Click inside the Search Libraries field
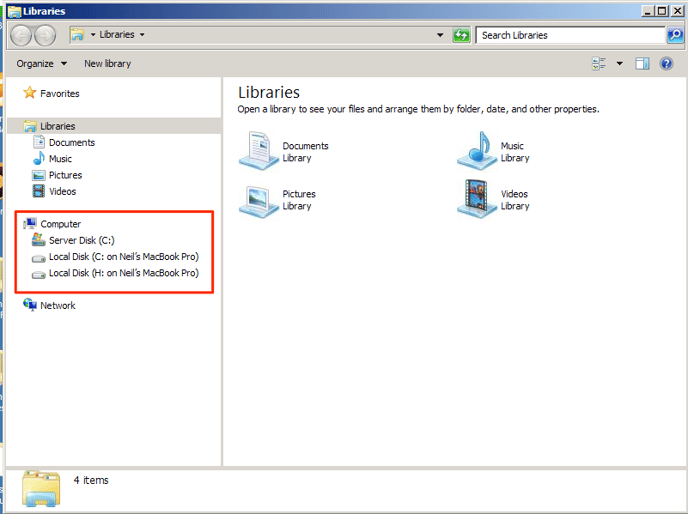The image size is (688, 514). [570, 35]
